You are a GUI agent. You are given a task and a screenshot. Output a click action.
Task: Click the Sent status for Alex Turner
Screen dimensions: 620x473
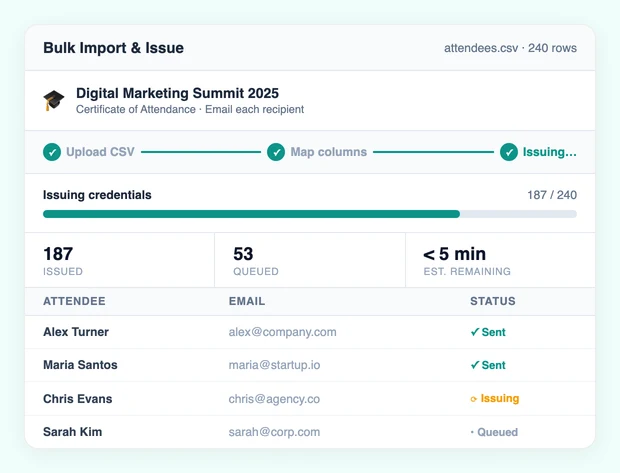[488, 332]
